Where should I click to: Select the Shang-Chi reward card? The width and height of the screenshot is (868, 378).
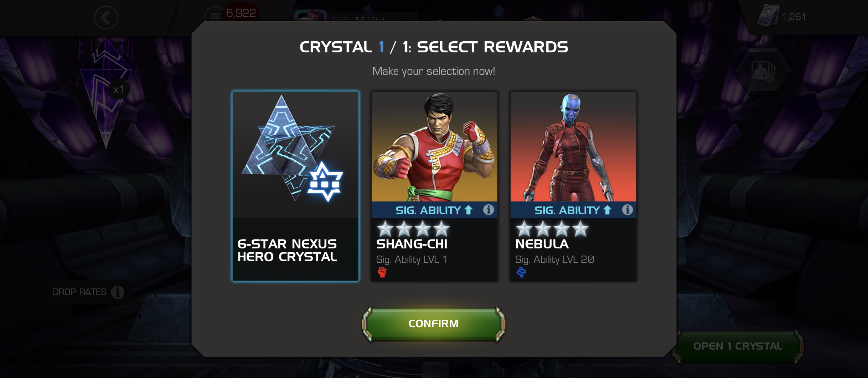434,186
